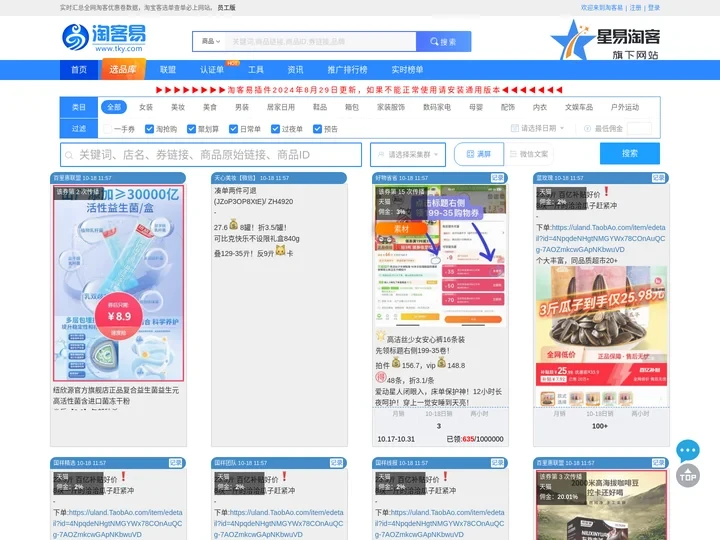Select the 美食 category
Image resolution: width=720 pixels, height=540 pixels.
[210, 107]
